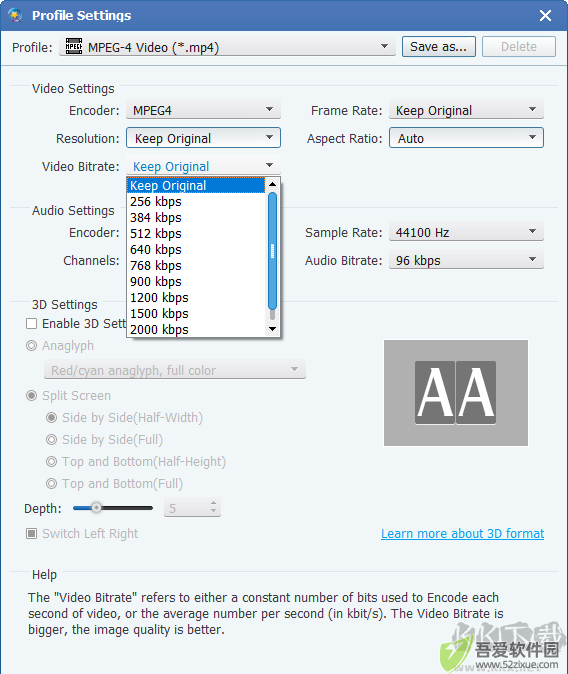Click the AA 3D preview thumbnail
The image size is (568, 674).
point(456,392)
